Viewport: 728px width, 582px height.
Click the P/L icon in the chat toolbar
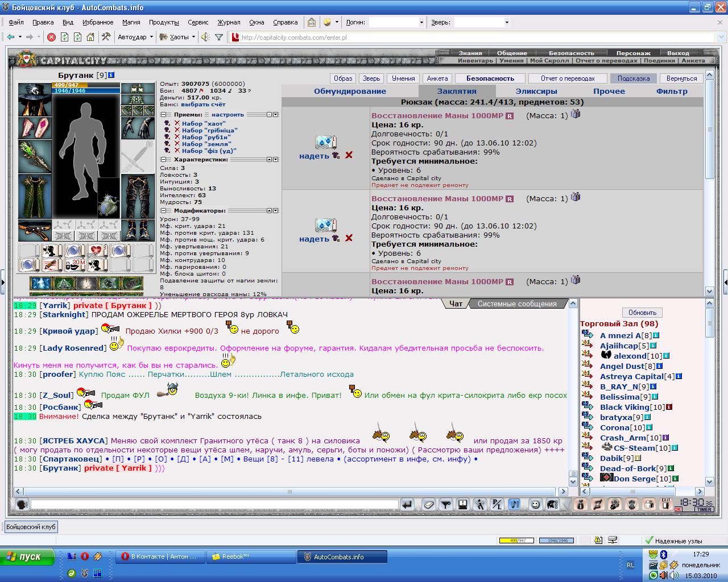[x=497, y=504]
